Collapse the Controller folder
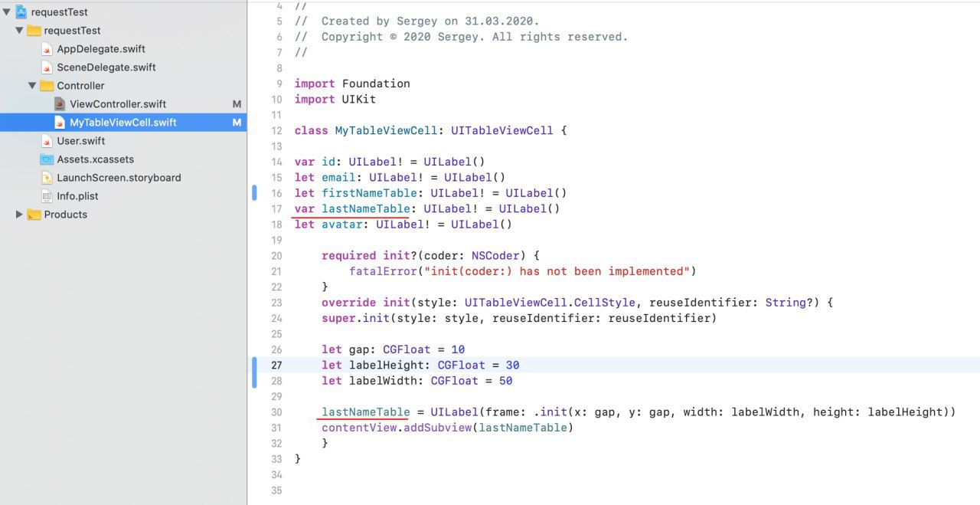 coord(32,86)
